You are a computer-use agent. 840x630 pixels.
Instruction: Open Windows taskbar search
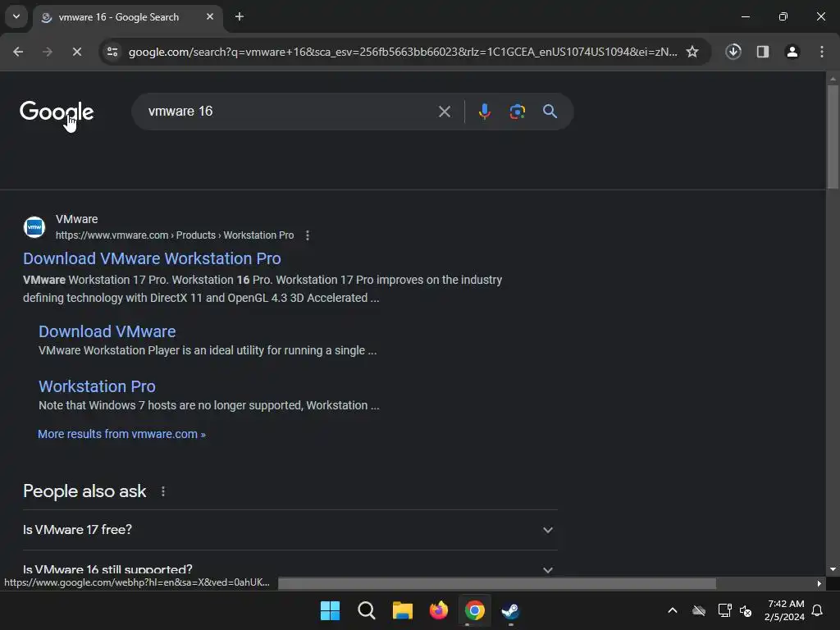(x=367, y=610)
